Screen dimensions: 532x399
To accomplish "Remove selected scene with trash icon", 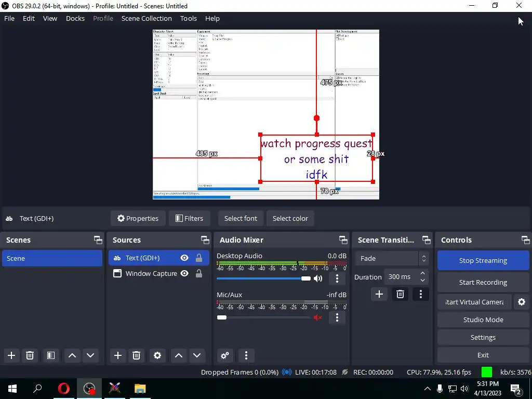I will [30, 355].
